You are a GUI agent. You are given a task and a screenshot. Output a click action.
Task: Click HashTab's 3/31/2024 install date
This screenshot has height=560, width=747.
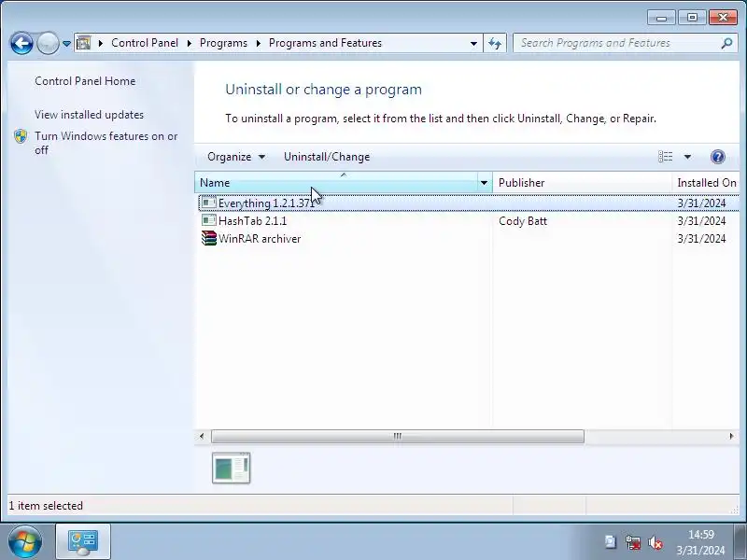[x=701, y=221]
